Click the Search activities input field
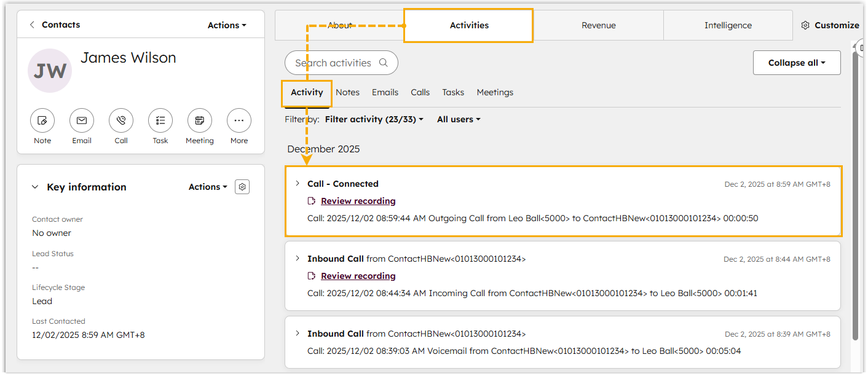This screenshot has width=868, height=376. coord(335,63)
